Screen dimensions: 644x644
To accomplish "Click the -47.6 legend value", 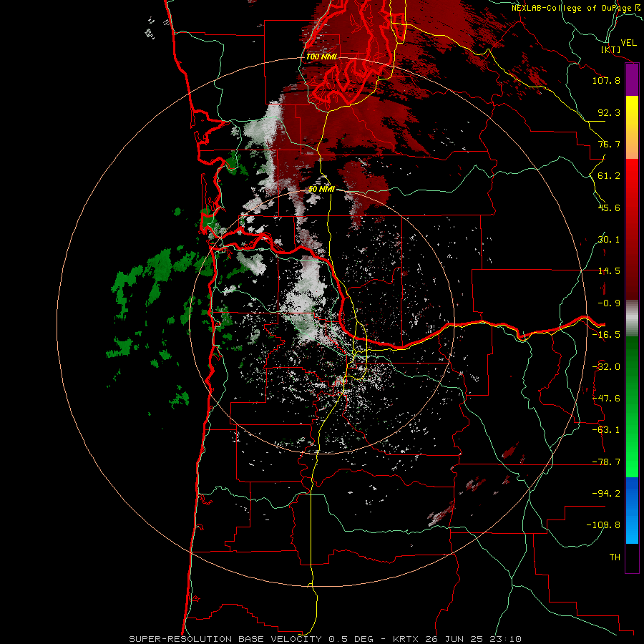I will [x=606, y=399].
